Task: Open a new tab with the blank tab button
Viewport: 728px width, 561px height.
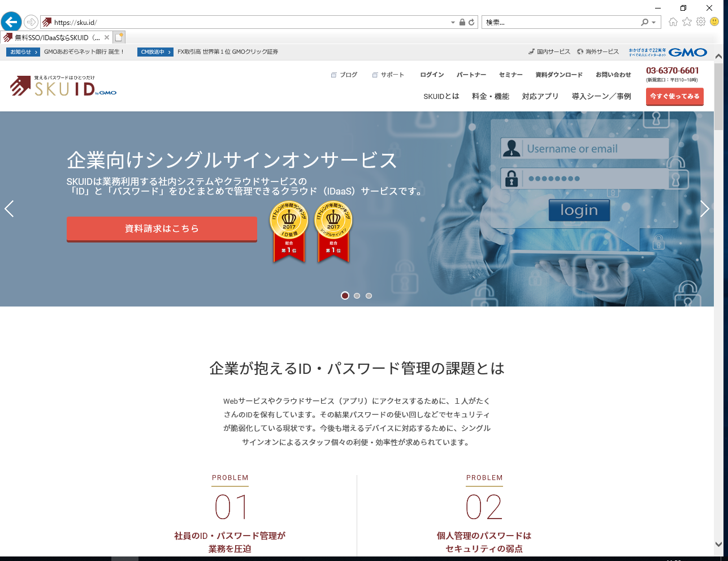Action: tap(119, 37)
